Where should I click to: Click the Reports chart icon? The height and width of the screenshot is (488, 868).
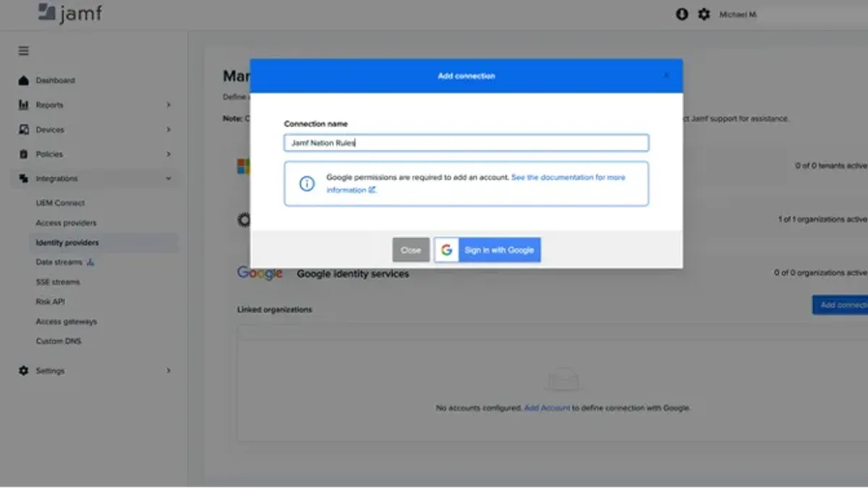pyautogui.click(x=23, y=105)
